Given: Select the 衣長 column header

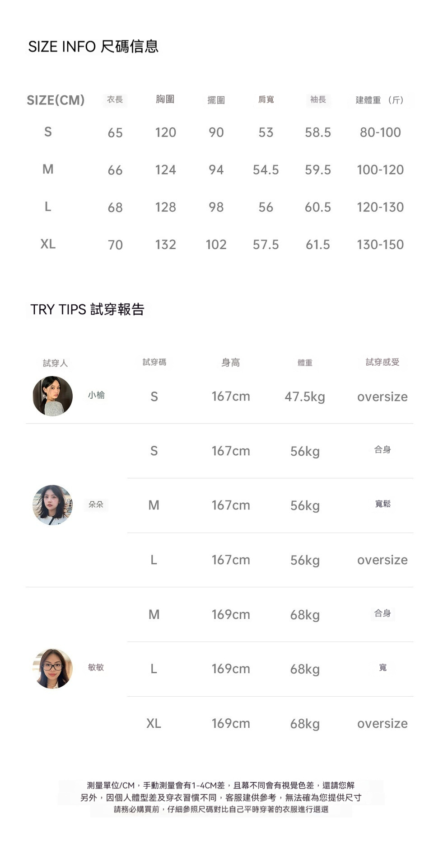Looking at the screenshot, I should pos(115,99).
